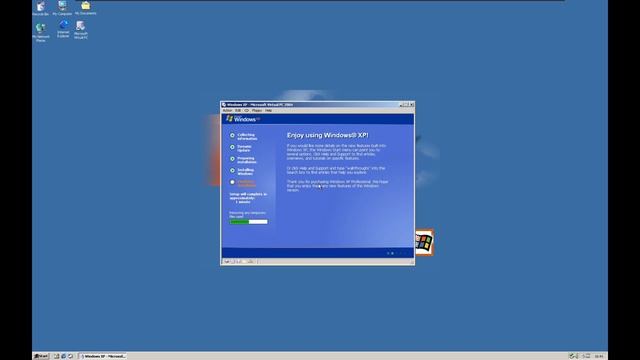
Task: Open the Microsoft Virtual PC desktop shortcut
Action: 80,30
